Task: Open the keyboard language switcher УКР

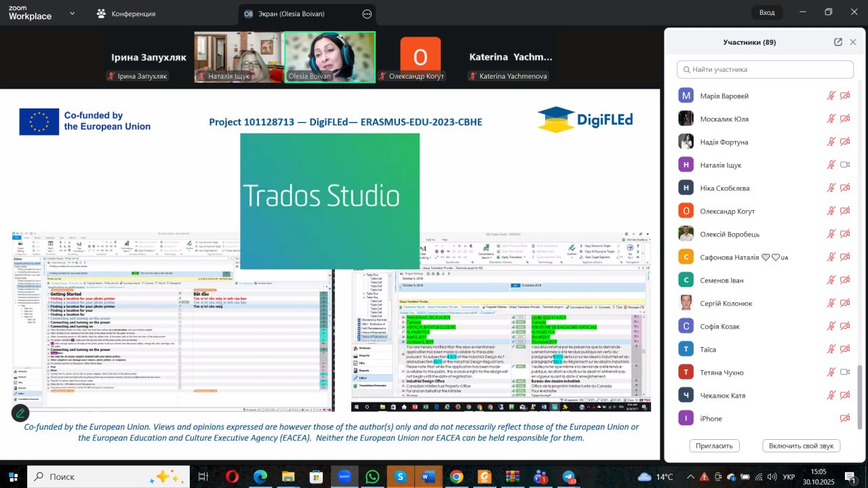Action: point(789,476)
